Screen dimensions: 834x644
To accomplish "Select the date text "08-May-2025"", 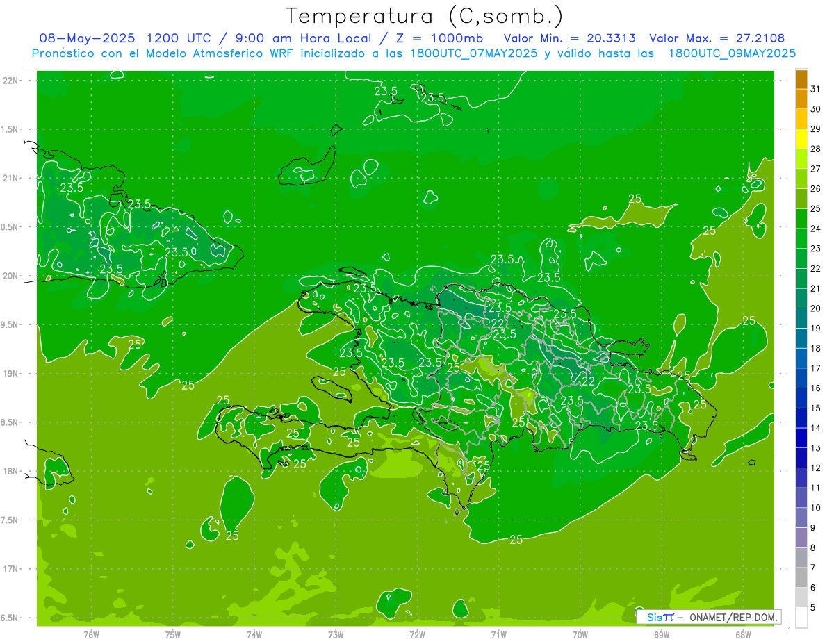I will [87, 38].
